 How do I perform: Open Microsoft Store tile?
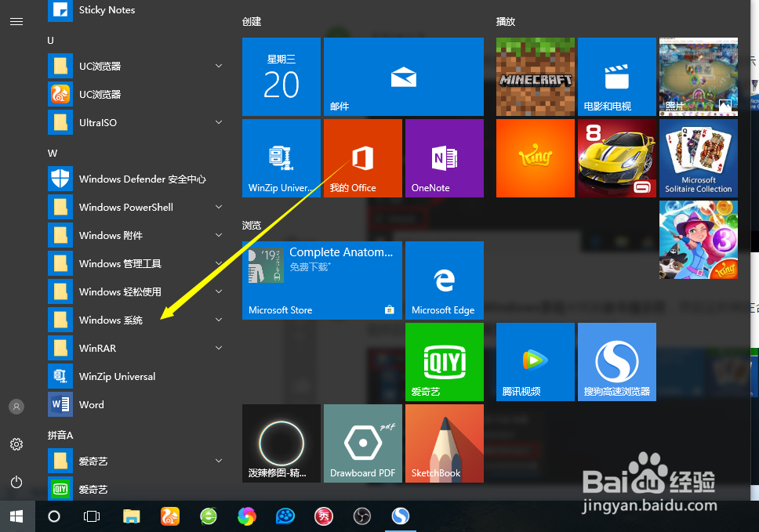click(x=322, y=280)
